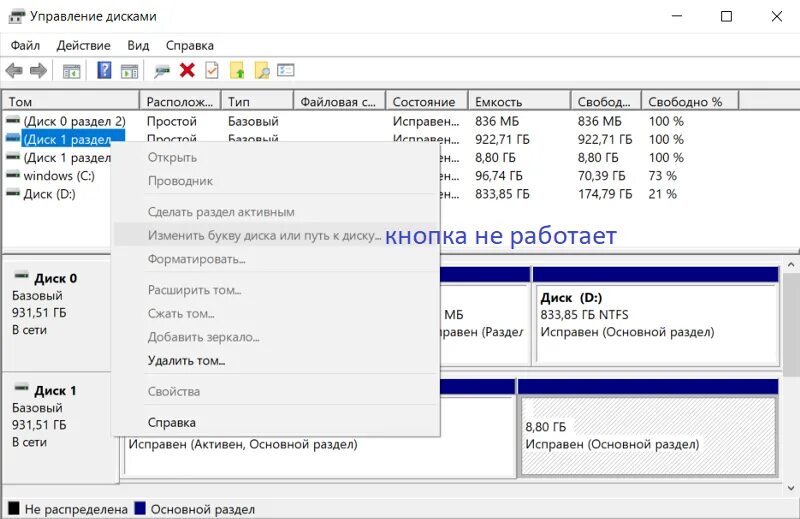Sort by the Емкость column header

tap(519, 102)
